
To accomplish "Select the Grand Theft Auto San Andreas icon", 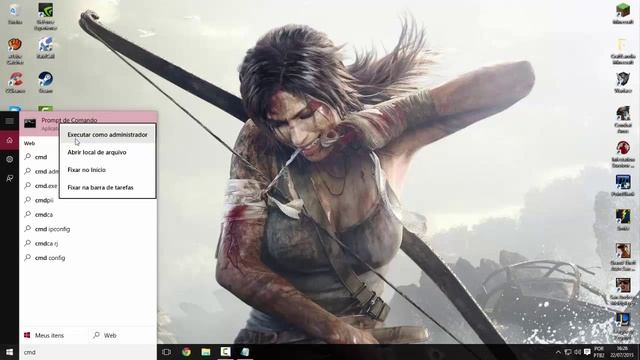I will pyautogui.click(x=623, y=257).
